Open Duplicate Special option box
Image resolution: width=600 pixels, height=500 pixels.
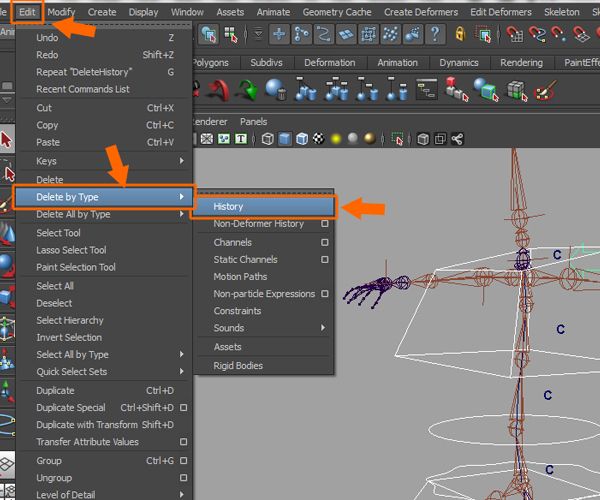184,407
